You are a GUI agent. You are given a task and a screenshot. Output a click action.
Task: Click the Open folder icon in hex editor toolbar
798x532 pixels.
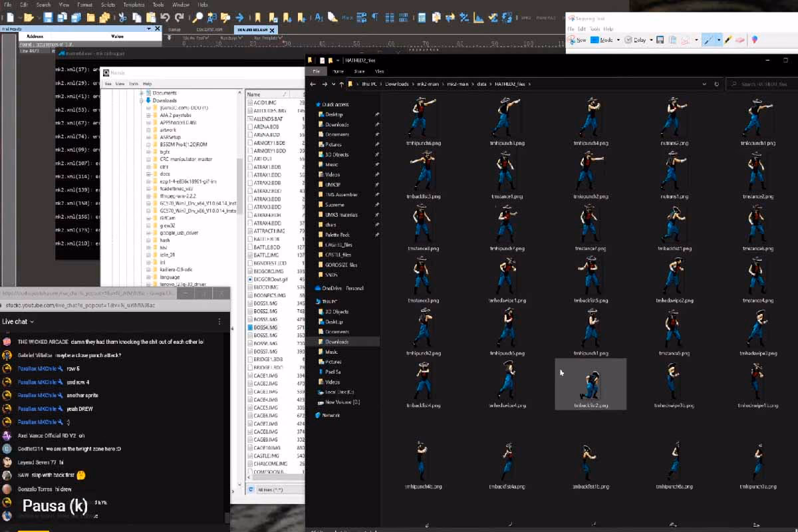[29, 18]
